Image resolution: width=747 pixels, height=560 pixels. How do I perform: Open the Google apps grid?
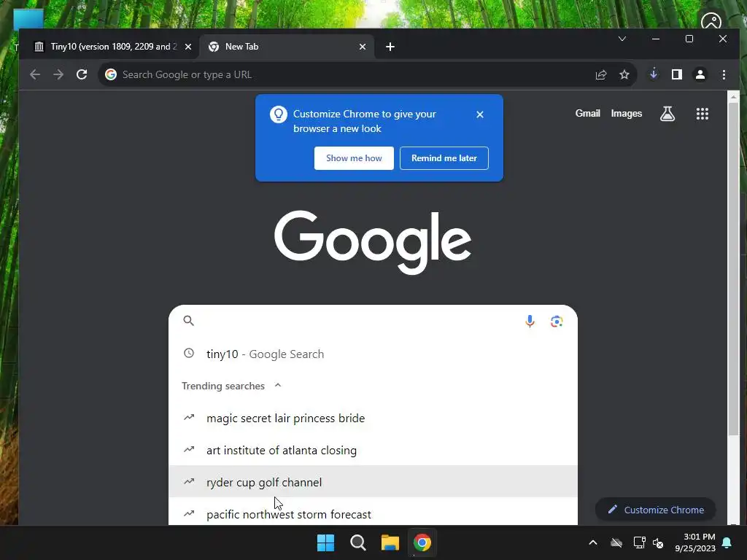point(703,113)
